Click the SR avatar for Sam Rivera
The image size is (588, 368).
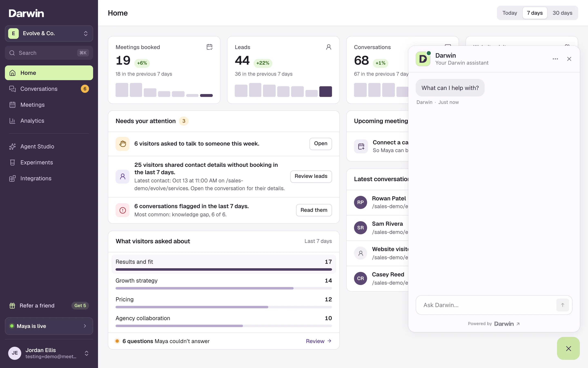coord(360,228)
